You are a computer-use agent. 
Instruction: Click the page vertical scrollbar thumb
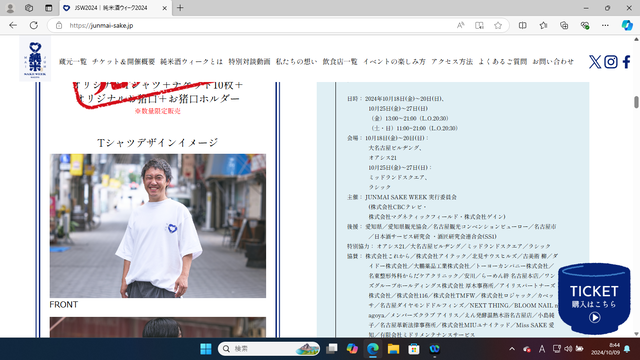click(x=636, y=102)
